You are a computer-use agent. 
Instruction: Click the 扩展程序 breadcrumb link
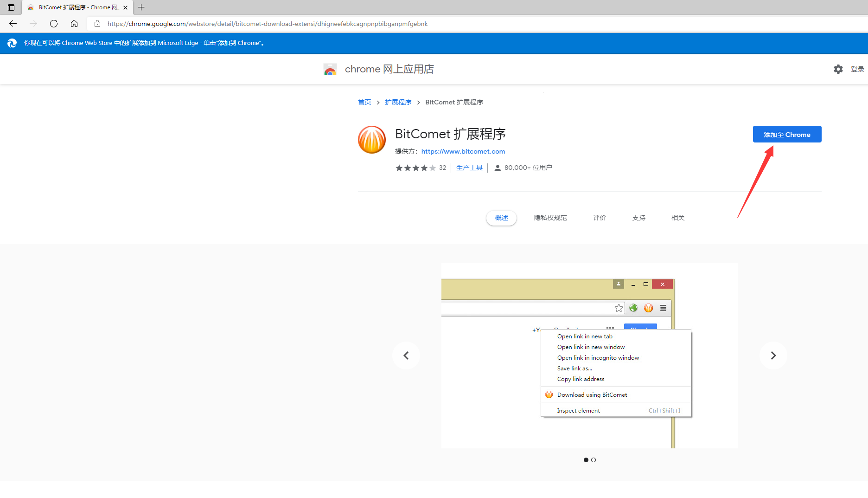[x=398, y=102]
